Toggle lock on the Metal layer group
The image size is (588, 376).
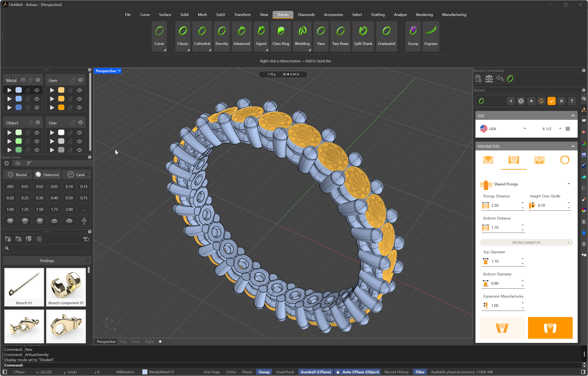[x=30, y=80]
